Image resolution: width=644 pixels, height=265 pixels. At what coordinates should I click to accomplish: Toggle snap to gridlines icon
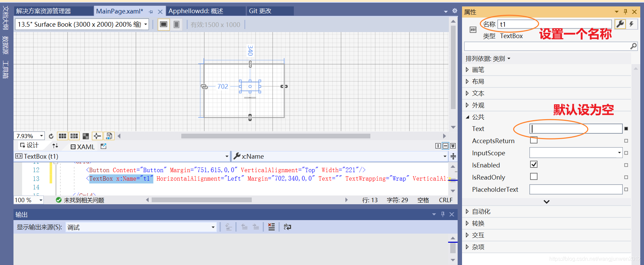click(x=74, y=136)
